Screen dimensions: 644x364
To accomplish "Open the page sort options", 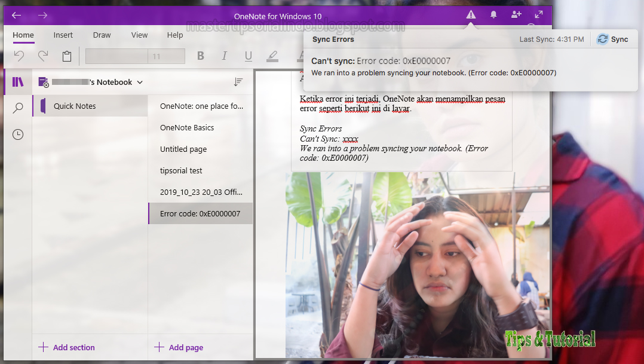I will pos(238,82).
